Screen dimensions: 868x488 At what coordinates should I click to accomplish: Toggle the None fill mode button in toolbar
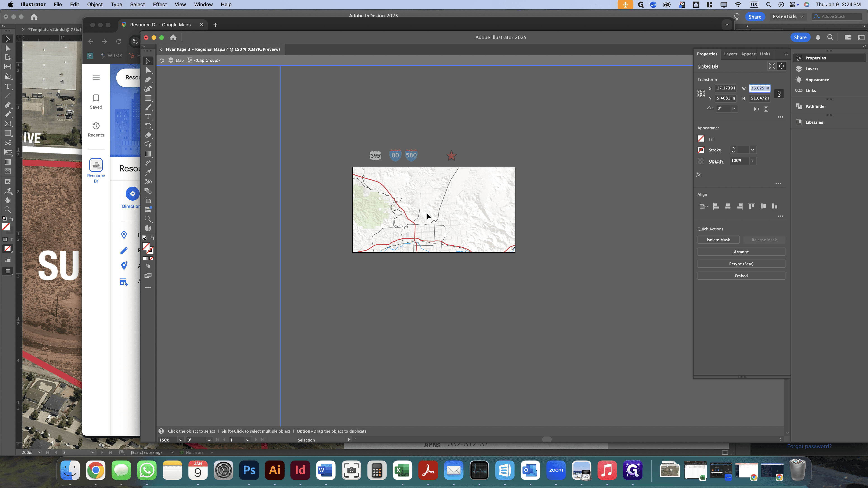[151, 258]
